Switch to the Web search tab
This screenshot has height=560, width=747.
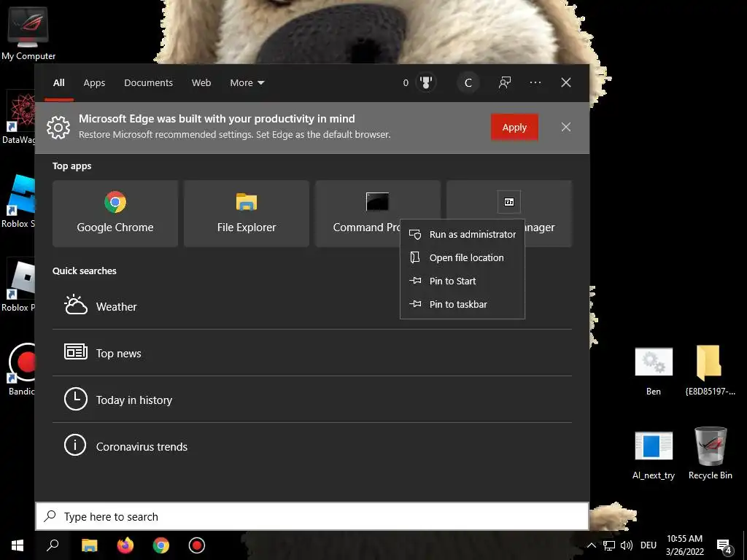coord(201,83)
